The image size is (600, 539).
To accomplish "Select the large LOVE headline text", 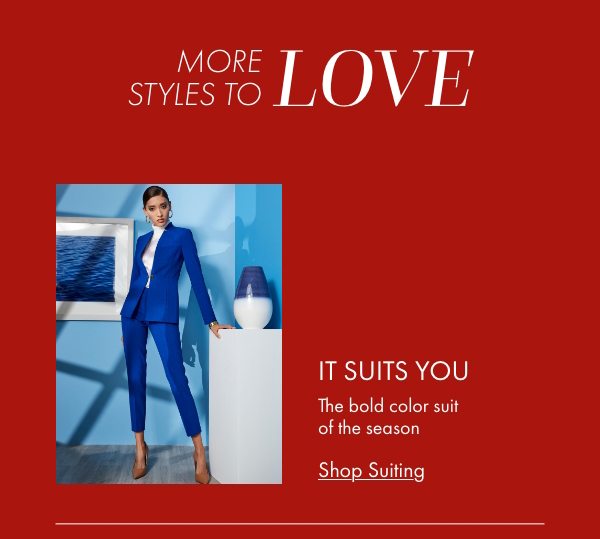I will click(x=373, y=78).
